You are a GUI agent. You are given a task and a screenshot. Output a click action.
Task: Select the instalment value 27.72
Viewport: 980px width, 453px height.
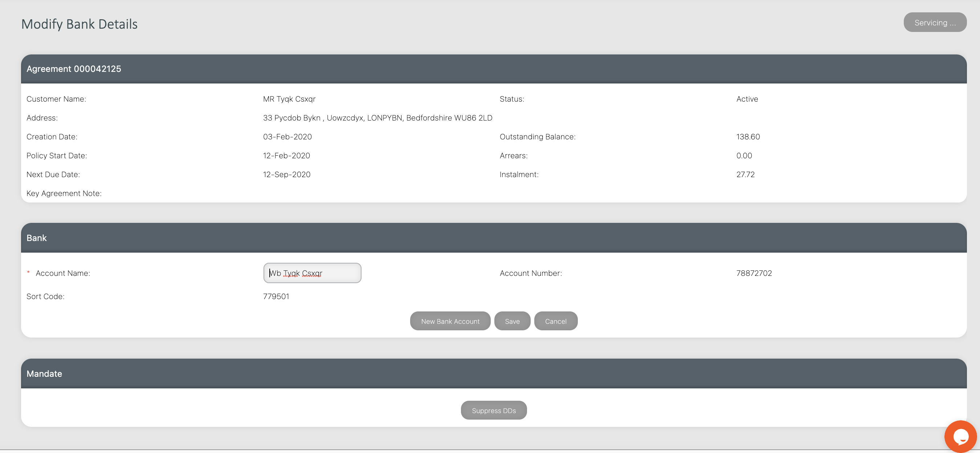coord(745,174)
